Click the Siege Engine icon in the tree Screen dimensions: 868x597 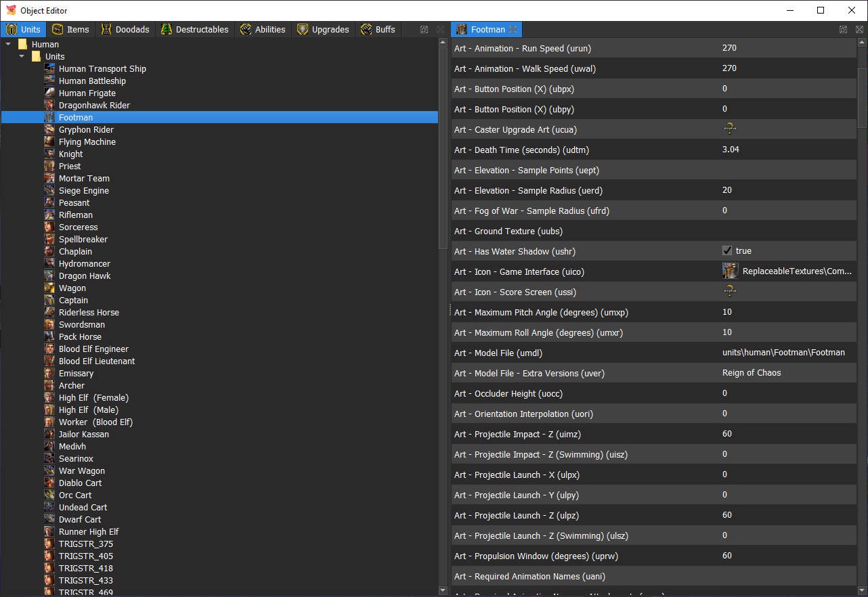coord(49,190)
